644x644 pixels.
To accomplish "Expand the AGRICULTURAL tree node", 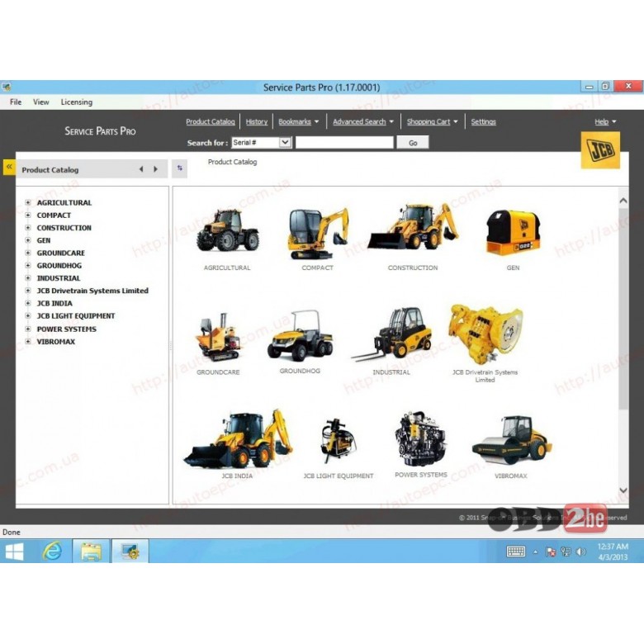I will point(28,202).
